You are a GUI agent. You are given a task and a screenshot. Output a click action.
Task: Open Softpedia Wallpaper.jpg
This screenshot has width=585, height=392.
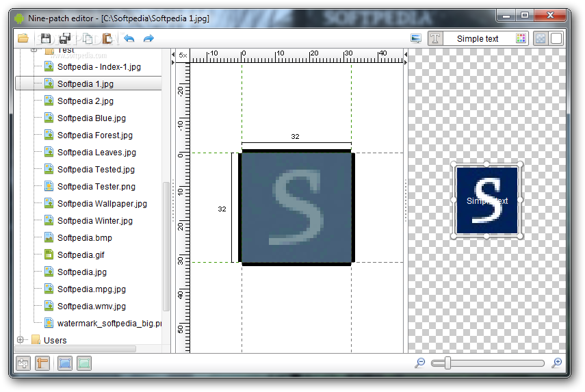(102, 204)
